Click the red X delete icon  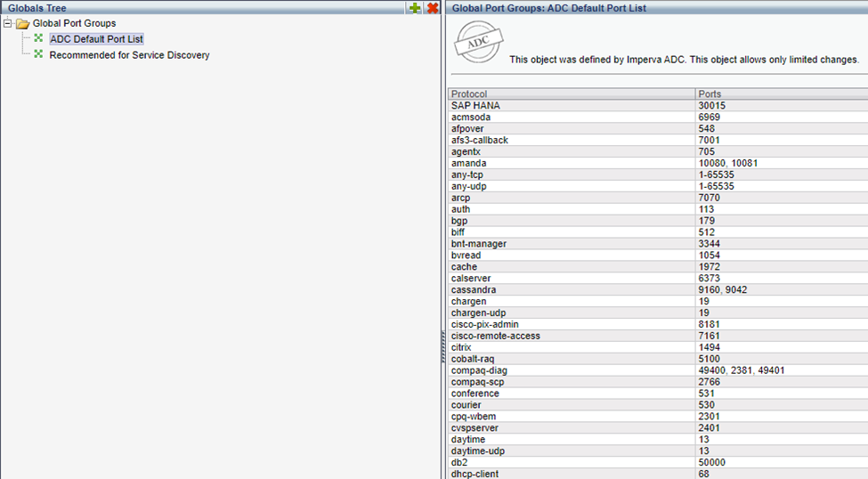[x=433, y=8]
